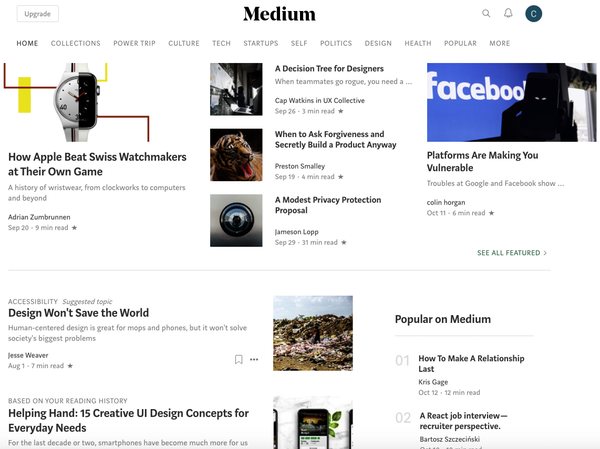This screenshot has height=449, width=600.
Task: Open the Apple watch featured image
Action: (78, 103)
